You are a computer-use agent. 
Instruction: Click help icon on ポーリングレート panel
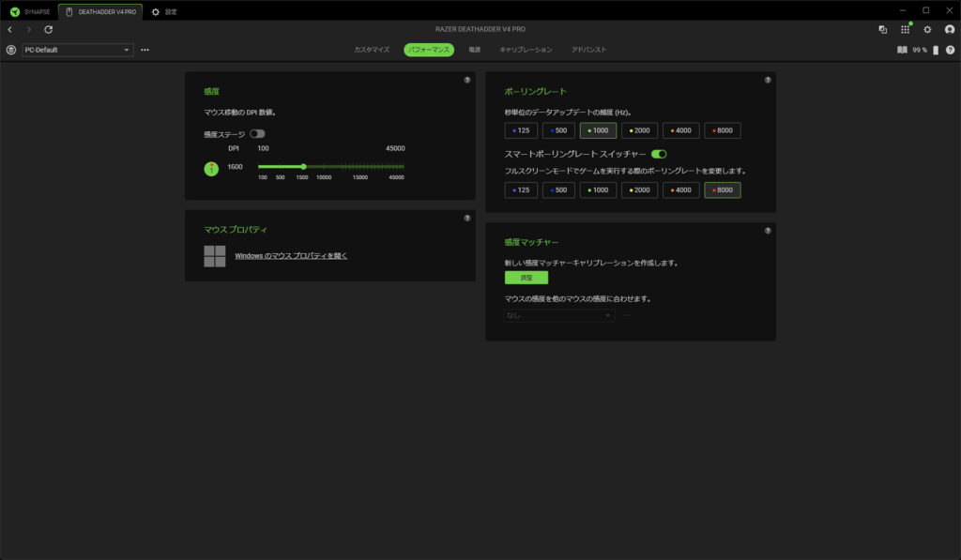point(768,80)
